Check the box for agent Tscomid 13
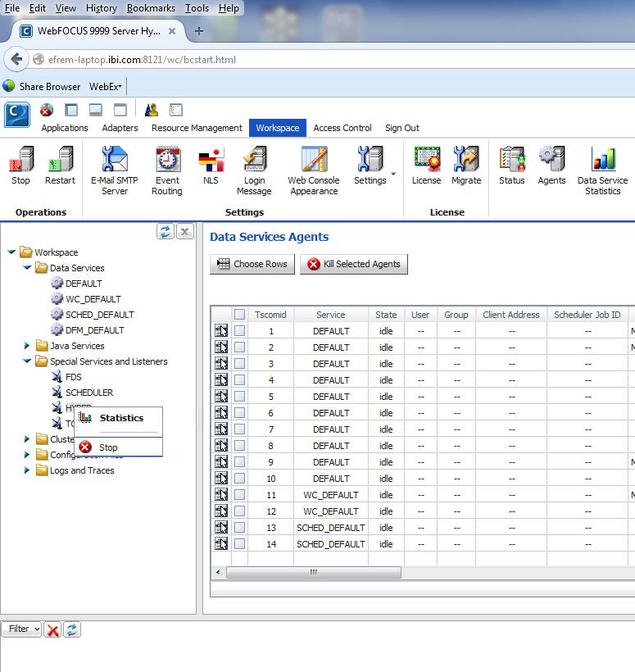The image size is (635, 672). tap(239, 528)
